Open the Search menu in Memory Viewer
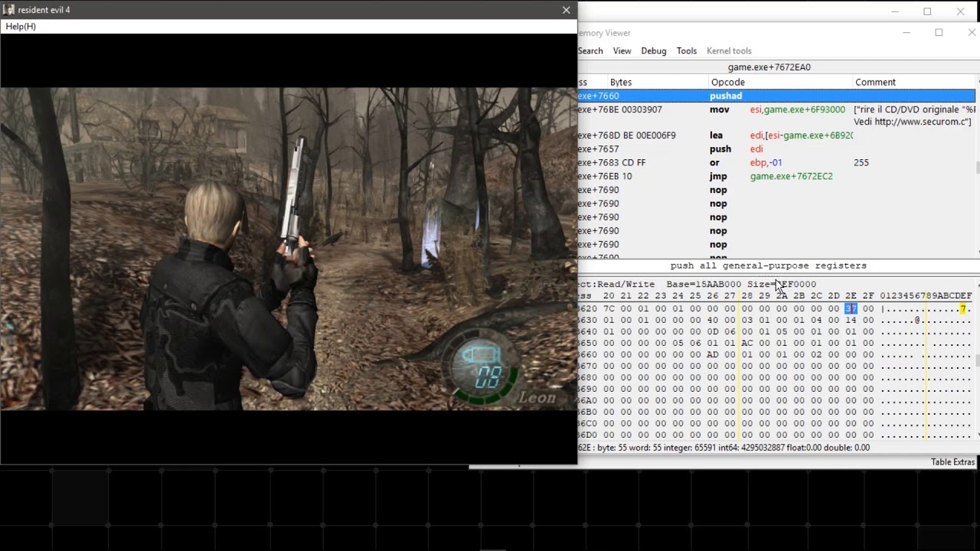This screenshot has height=551, width=980. pyautogui.click(x=590, y=51)
